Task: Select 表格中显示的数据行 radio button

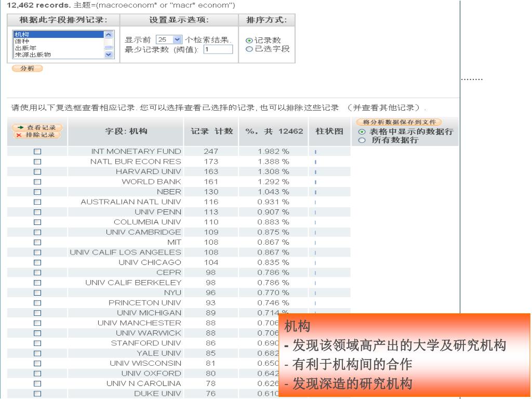Action: [x=362, y=131]
